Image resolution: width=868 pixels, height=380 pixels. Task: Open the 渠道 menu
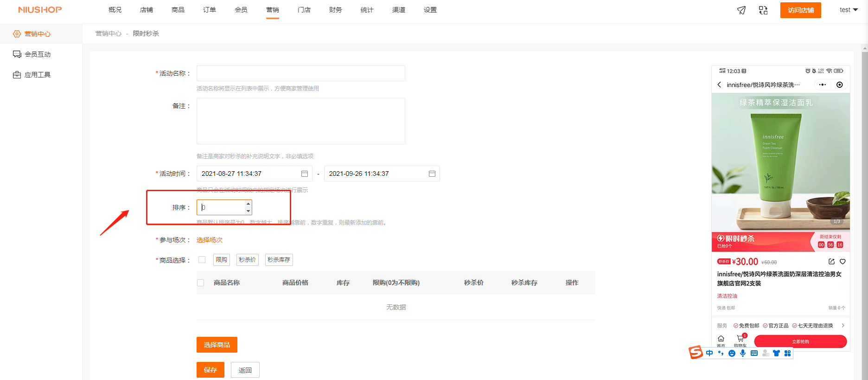tap(399, 10)
